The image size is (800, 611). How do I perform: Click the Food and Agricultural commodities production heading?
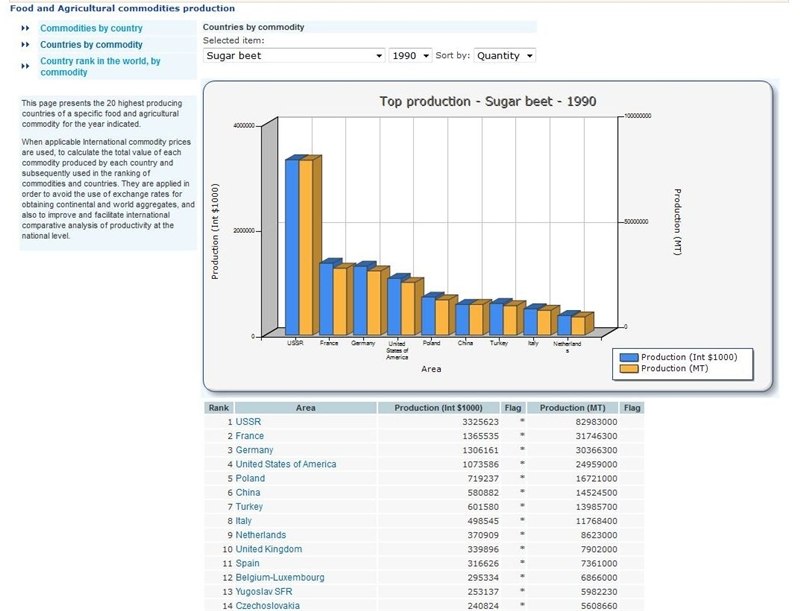pos(122,9)
